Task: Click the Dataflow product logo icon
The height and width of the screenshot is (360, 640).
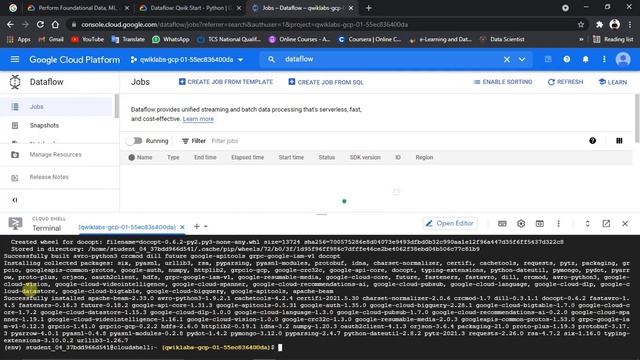Action: [15, 82]
